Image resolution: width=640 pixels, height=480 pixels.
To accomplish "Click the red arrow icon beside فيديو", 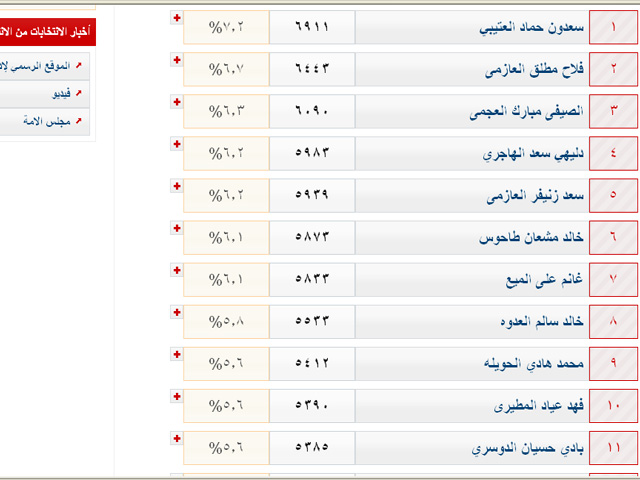I will (78, 93).
